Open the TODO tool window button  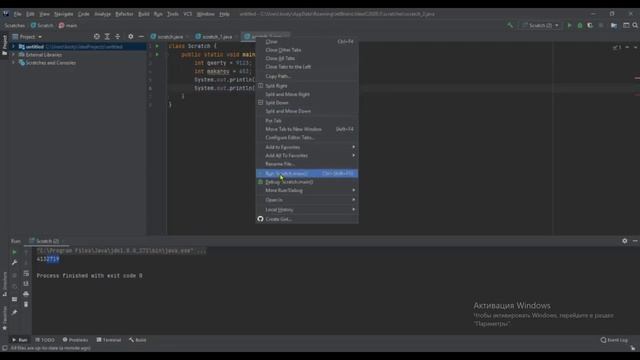(45, 340)
